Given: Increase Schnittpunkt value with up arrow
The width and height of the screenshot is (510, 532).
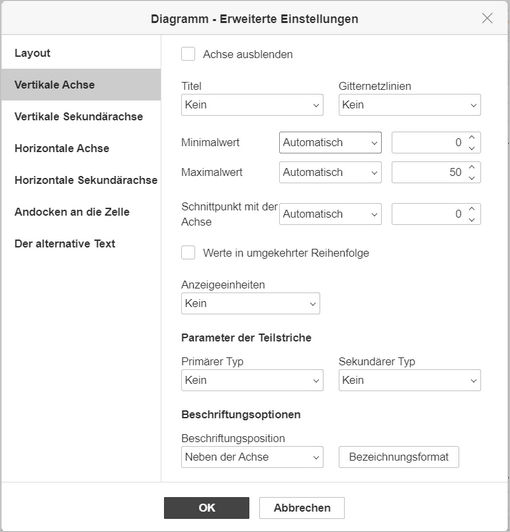Looking at the screenshot, I should click(x=472, y=209).
